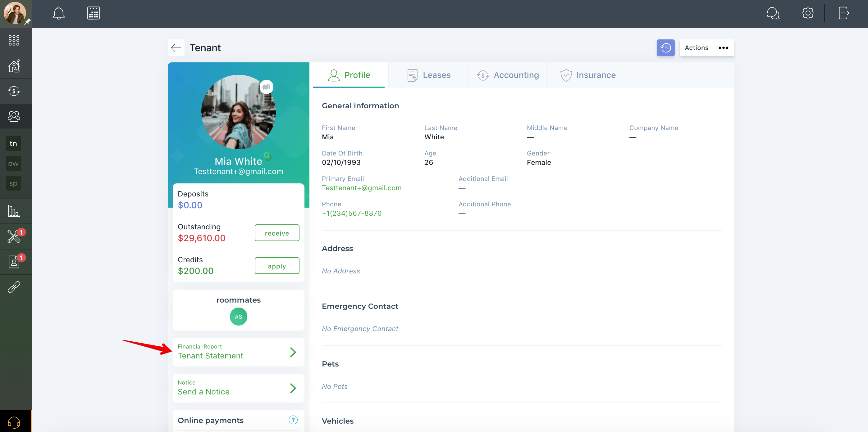Select the 'sp' service pros shortcut
This screenshot has width=868, height=432.
[x=13, y=183]
